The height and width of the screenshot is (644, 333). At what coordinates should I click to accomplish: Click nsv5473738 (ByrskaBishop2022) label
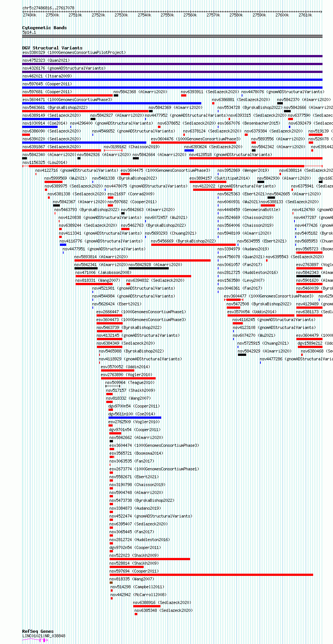coord(142,500)
